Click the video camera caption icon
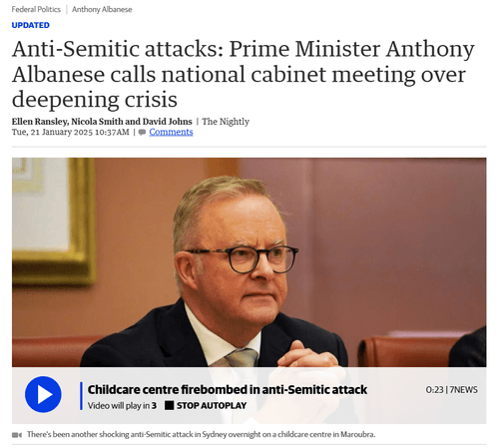The height and width of the screenshot is (448, 499). (17, 435)
